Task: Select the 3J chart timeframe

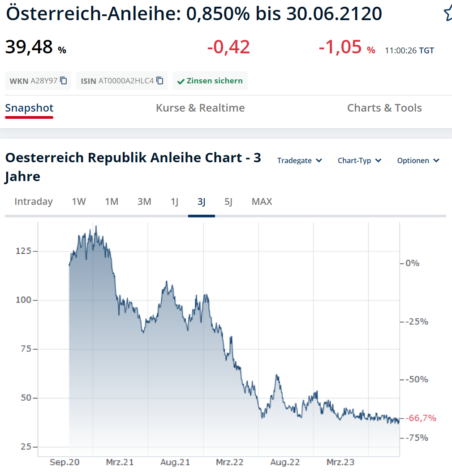Action: (201, 202)
